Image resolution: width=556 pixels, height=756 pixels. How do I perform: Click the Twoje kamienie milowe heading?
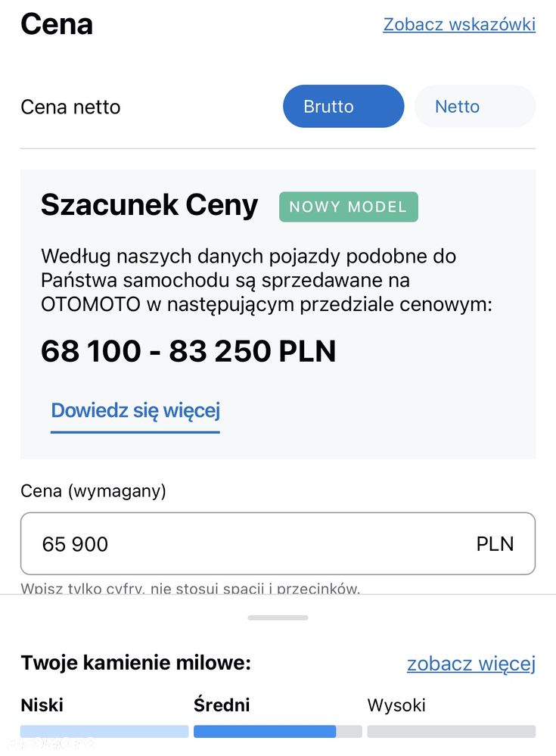coord(136,662)
